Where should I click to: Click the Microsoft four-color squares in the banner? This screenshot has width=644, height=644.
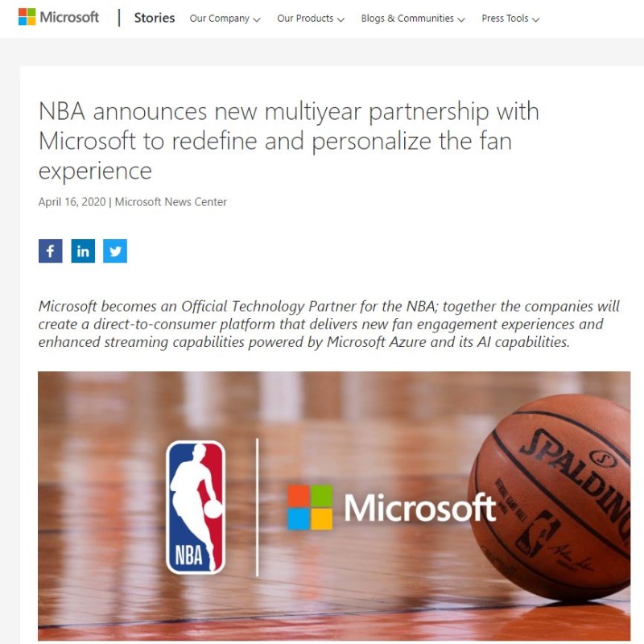click(310, 507)
